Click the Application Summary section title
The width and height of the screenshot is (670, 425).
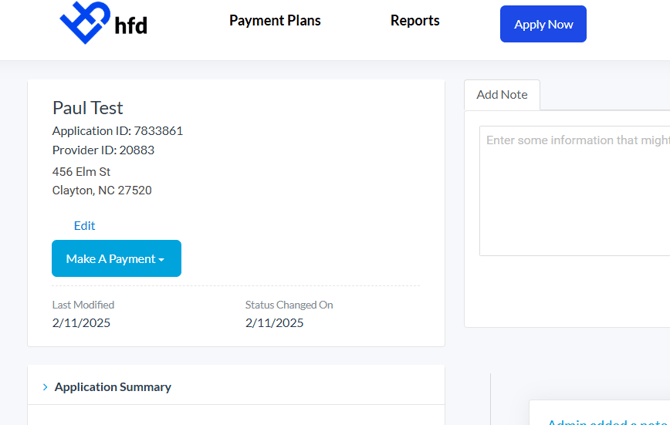[113, 387]
